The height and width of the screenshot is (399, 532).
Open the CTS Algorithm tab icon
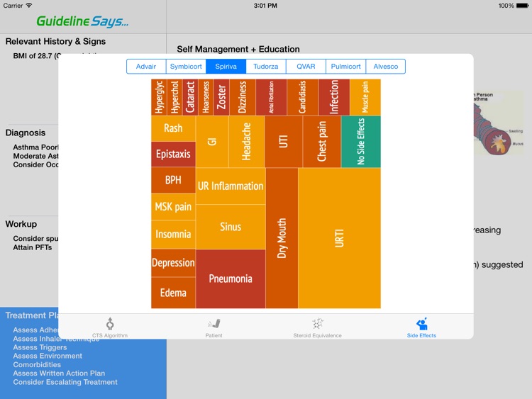point(110,324)
